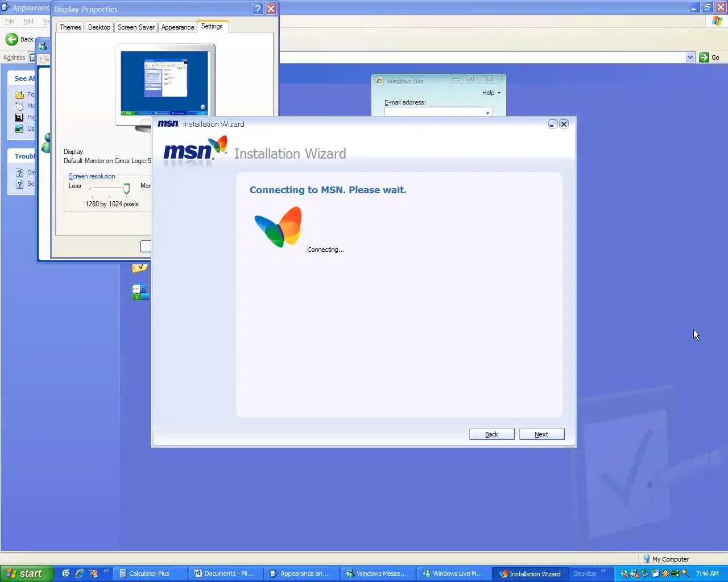Expand the Quick Launch overflow chevron
The height and width of the screenshot is (582, 728).
pos(106,571)
